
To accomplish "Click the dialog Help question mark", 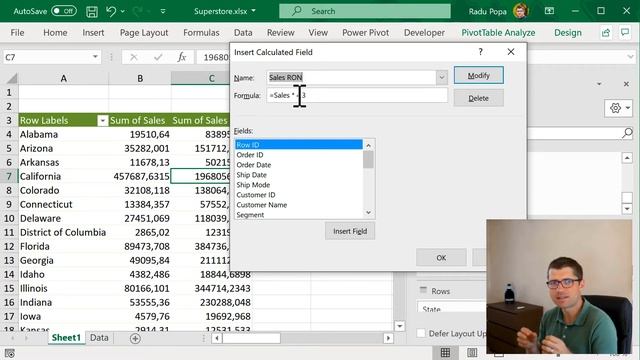I will pyautogui.click(x=480, y=52).
